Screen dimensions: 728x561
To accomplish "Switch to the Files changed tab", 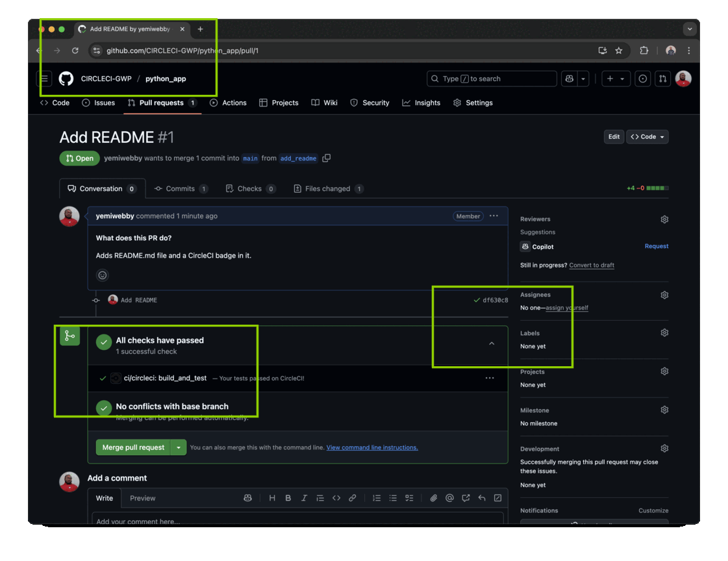I will coord(327,189).
